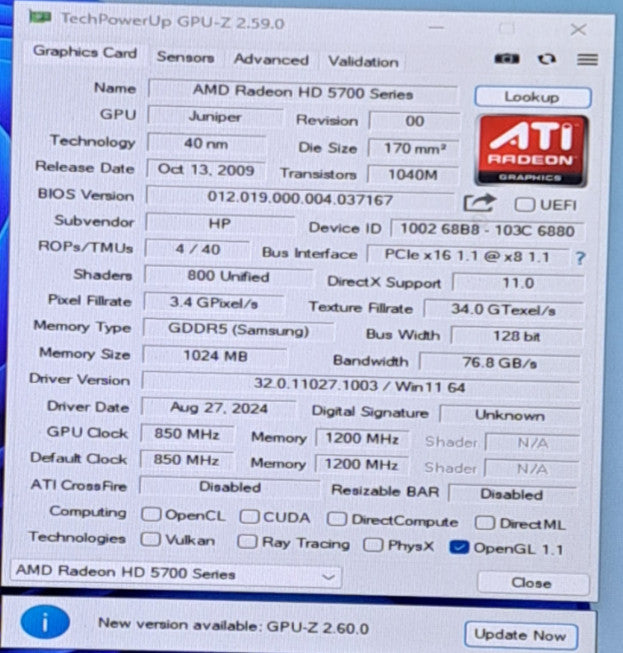Click the Driver Version field
The width and height of the screenshot is (623, 653).
pos(360,386)
